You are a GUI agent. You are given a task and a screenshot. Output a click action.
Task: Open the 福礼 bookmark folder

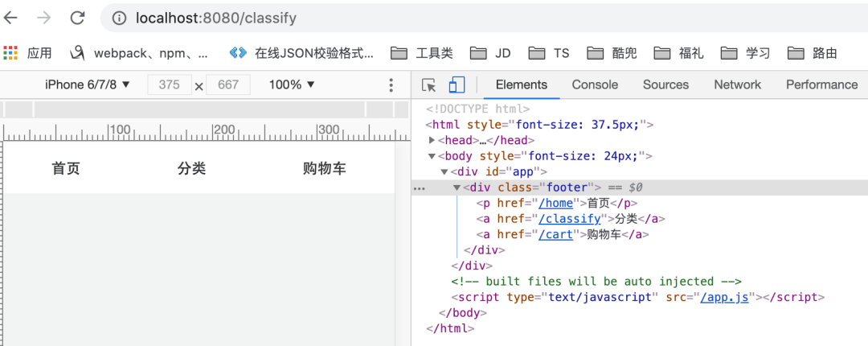(x=678, y=53)
